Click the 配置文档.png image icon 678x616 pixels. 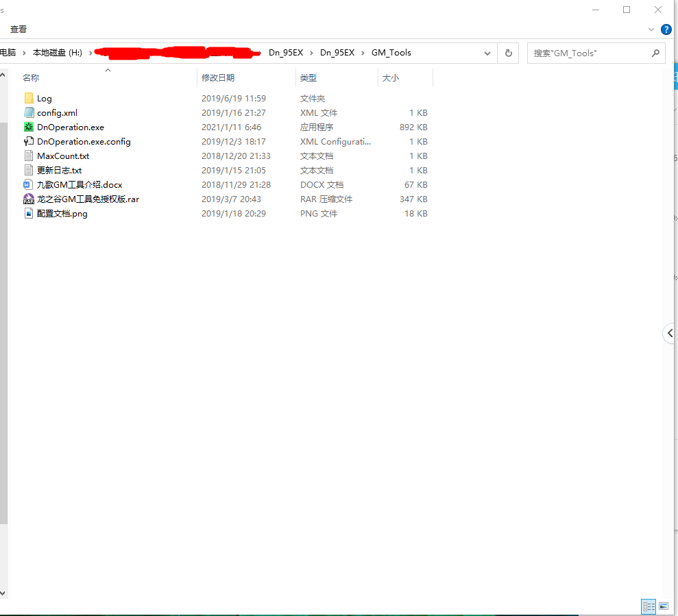[x=28, y=214]
